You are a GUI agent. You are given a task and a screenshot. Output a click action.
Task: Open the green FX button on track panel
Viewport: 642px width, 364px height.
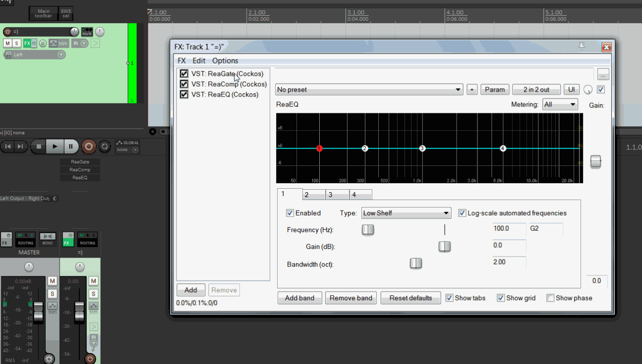[27, 44]
